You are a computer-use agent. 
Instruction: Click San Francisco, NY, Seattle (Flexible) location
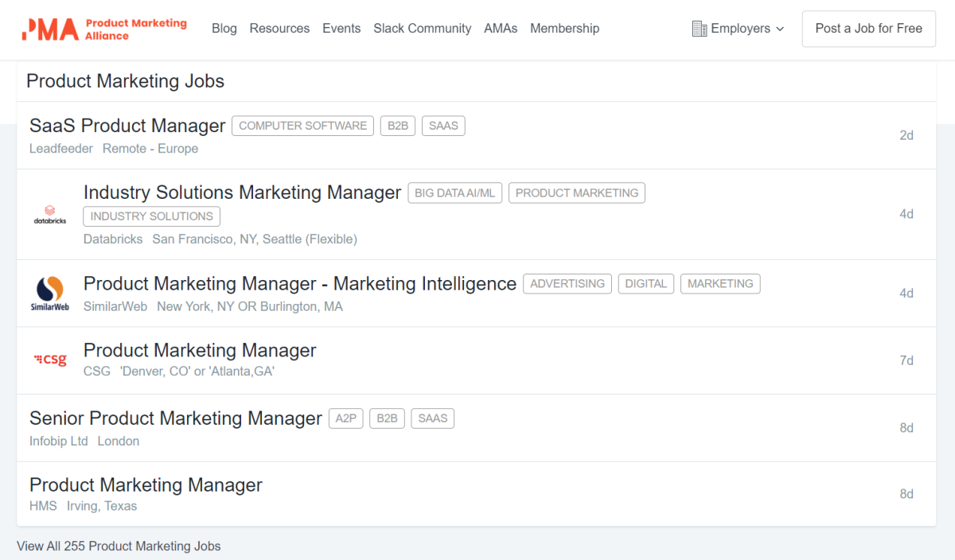[255, 239]
